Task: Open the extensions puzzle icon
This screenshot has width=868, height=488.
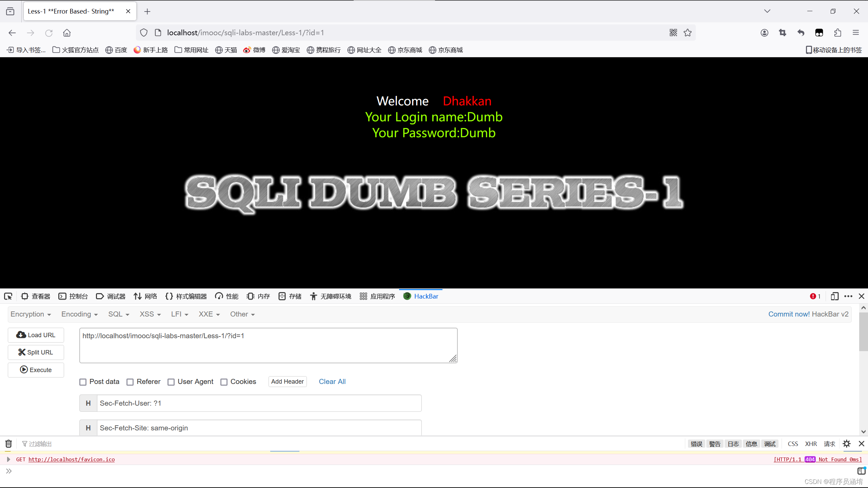Action: point(837,33)
